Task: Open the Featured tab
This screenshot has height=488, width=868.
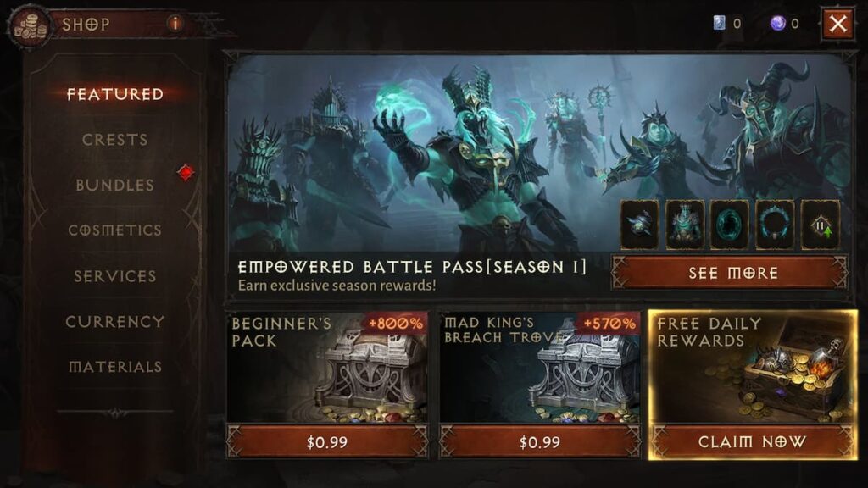Action: (x=115, y=95)
